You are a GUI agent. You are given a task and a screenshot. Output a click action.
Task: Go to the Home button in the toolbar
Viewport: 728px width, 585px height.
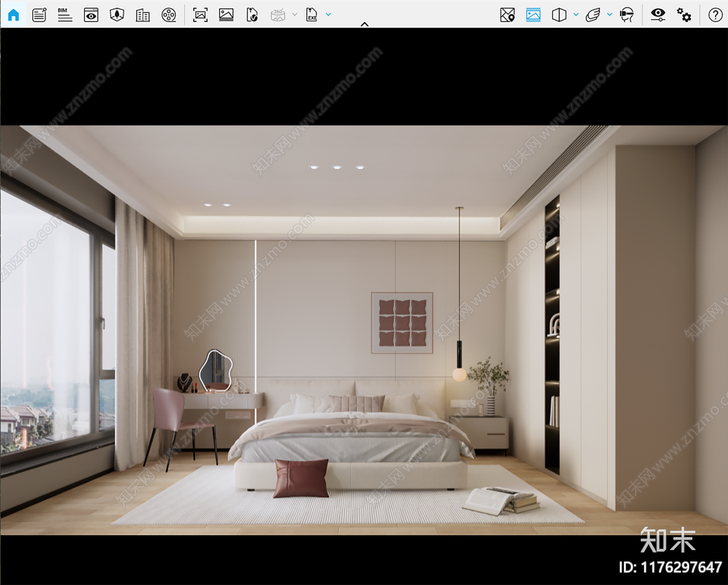pos(14,15)
